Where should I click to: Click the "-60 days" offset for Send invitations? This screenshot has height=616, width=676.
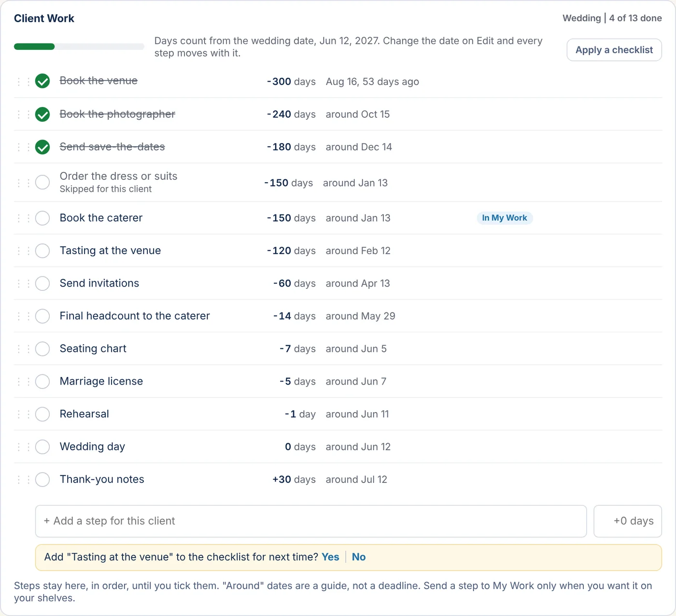[295, 284]
